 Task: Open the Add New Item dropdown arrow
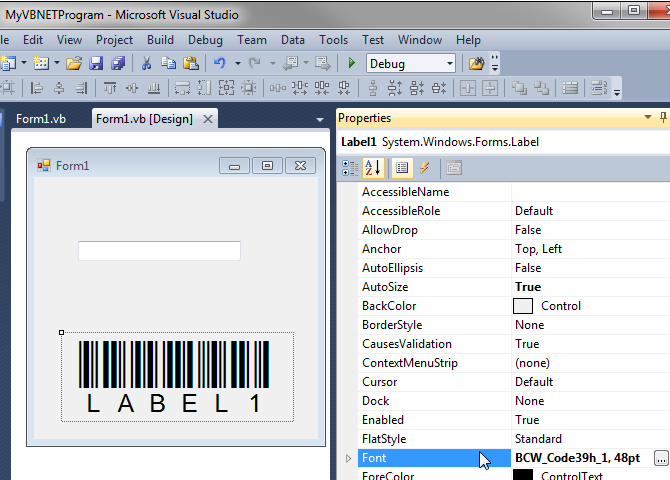click(57, 63)
